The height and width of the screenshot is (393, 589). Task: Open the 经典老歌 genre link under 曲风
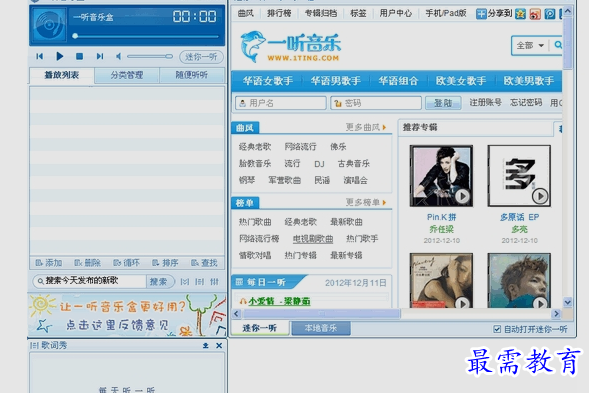tap(255, 147)
